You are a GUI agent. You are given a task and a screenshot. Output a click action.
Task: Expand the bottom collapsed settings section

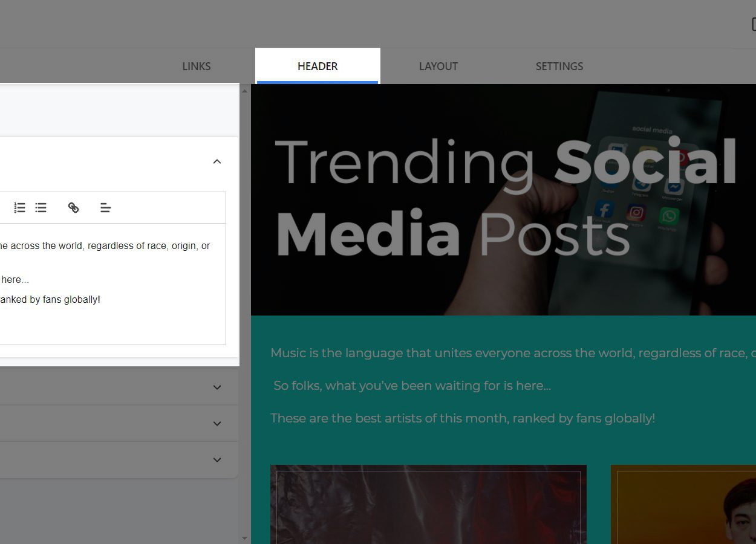(x=217, y=459)
